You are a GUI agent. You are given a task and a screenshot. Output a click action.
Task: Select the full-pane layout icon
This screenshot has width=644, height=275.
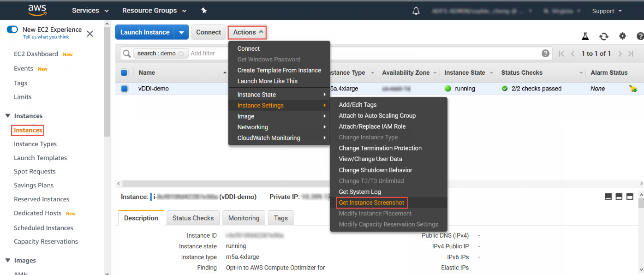pos(608,196)
